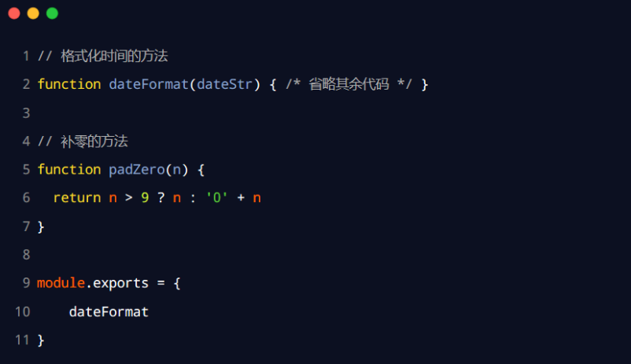Click the function keyword on line 2

coord(69,84)
